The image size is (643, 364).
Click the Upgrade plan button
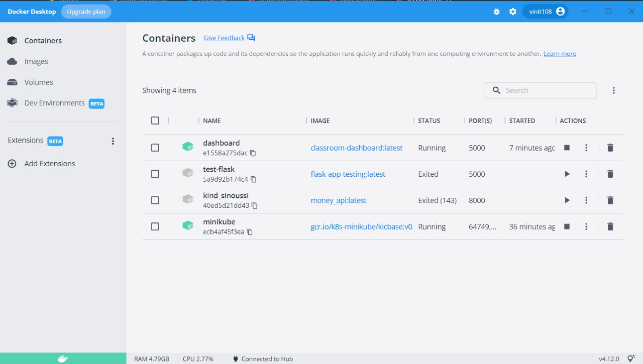pos(86,11)
